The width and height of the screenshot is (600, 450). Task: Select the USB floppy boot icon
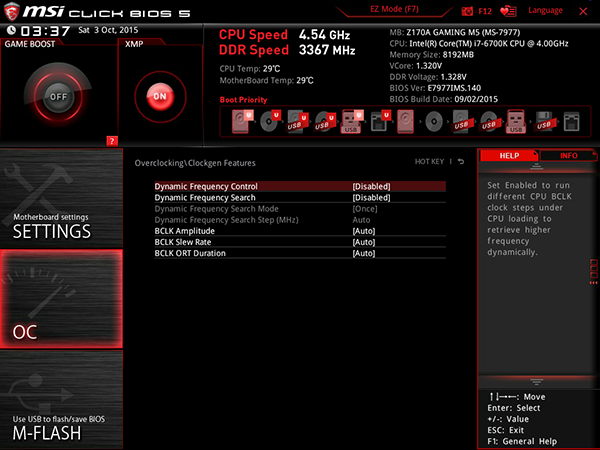click(544, 121)
